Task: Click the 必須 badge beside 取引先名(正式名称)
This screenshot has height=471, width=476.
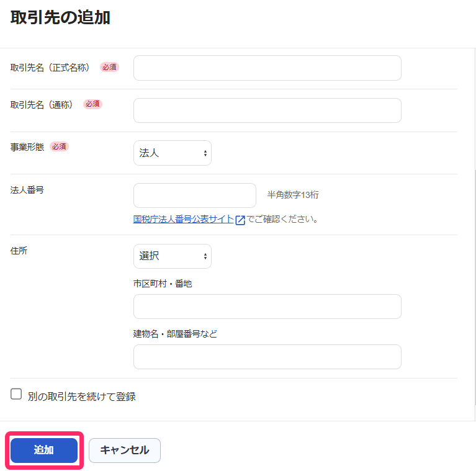Action: coord(109,67)
